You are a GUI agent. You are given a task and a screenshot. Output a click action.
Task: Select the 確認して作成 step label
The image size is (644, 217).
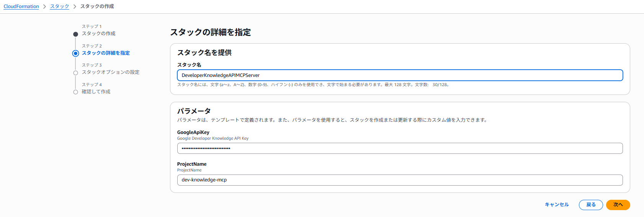pos(96,92)
